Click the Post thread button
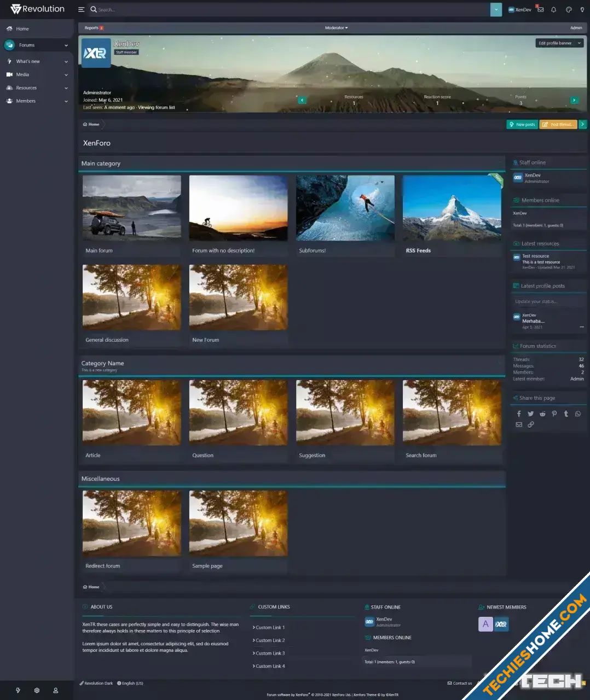The height and width of the screenshot is (700, 590). point(558,124)
